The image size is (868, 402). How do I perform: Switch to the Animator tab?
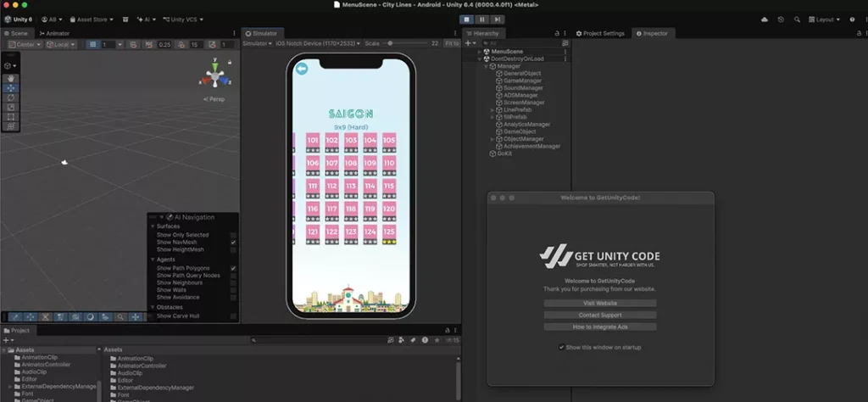pyautogui.click(x=54, y=33)
